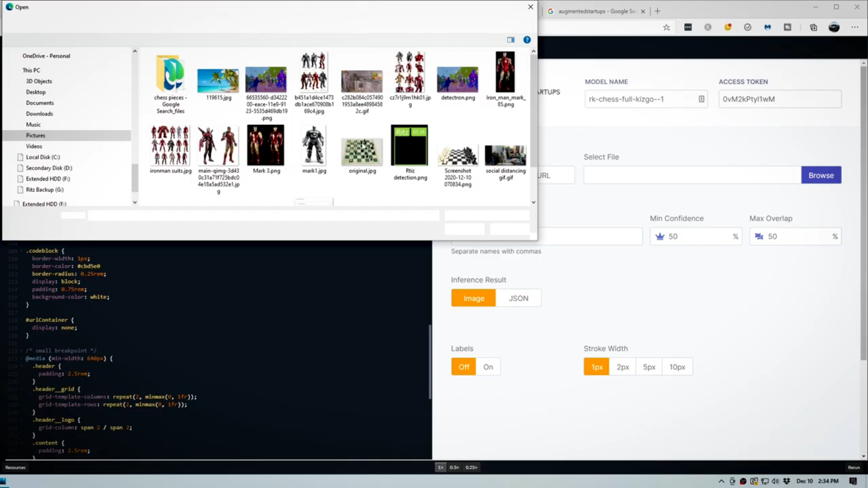868x488 pixels.
Task: Open 3D Objects folder in sidebar
Action: [39, 81]
